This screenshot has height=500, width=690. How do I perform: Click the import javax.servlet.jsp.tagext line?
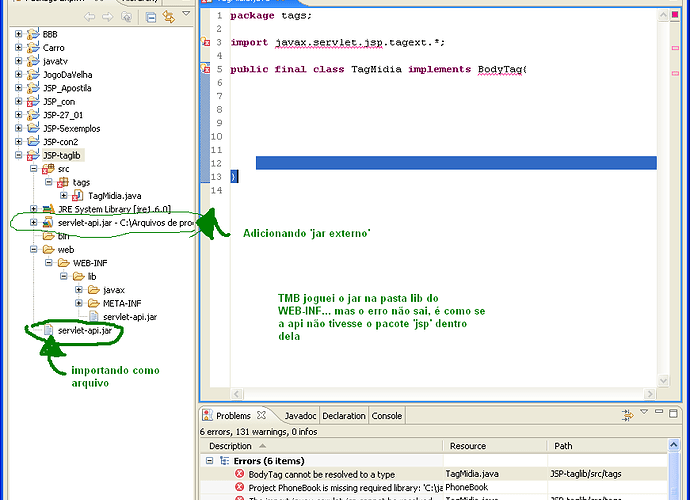tap(338, 42)
